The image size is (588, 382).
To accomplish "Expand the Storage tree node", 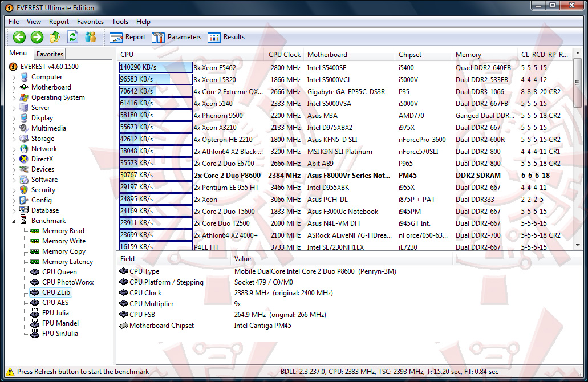I will 14,139.
